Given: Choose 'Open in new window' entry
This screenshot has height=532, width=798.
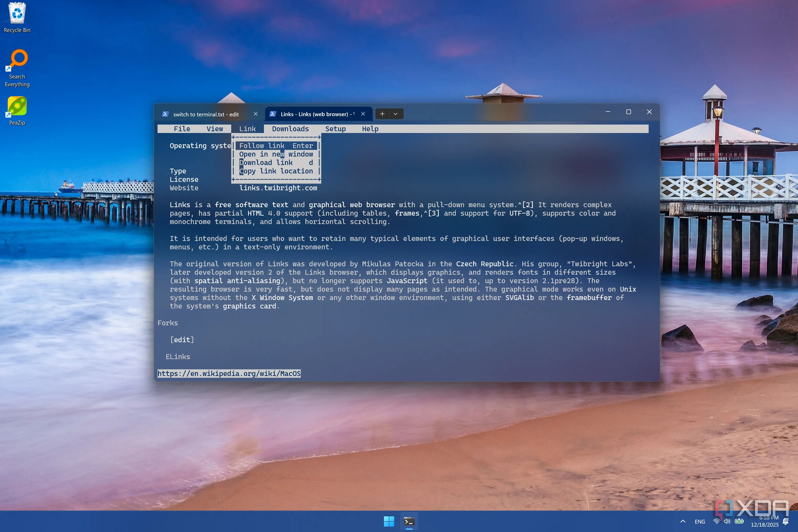Looking at the screenshot, I should [276, 154].
